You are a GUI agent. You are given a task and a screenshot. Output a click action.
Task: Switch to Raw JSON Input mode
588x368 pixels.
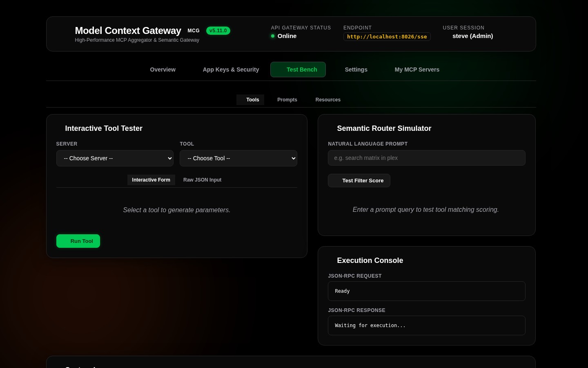[x=202, y=180]
